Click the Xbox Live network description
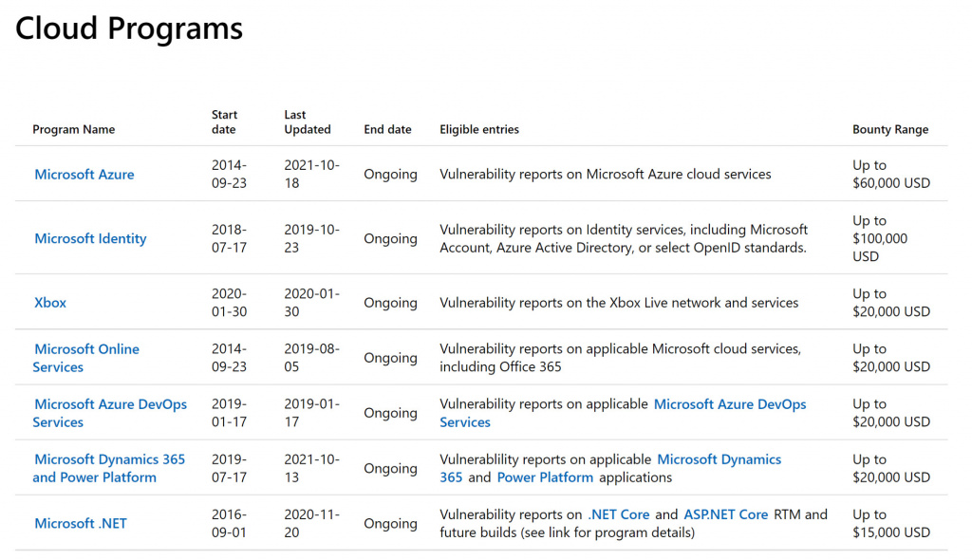This screenshot has width=972, height=560. pos(619,303)
